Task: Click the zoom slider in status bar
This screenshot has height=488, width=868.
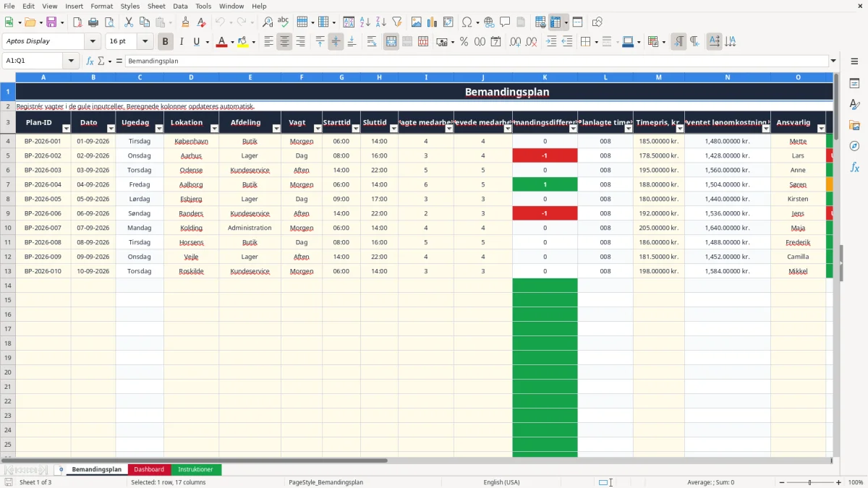Action: [810, 482]
